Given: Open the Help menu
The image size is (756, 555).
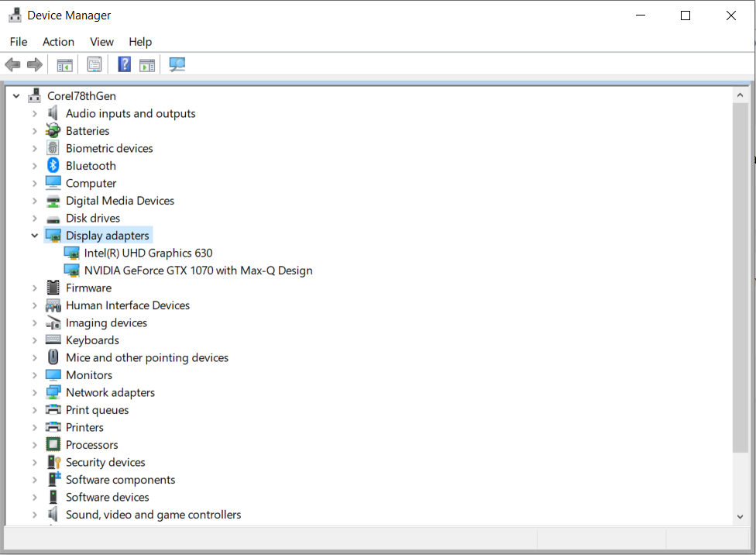Looking at the screenshot, I should [140, 42].
